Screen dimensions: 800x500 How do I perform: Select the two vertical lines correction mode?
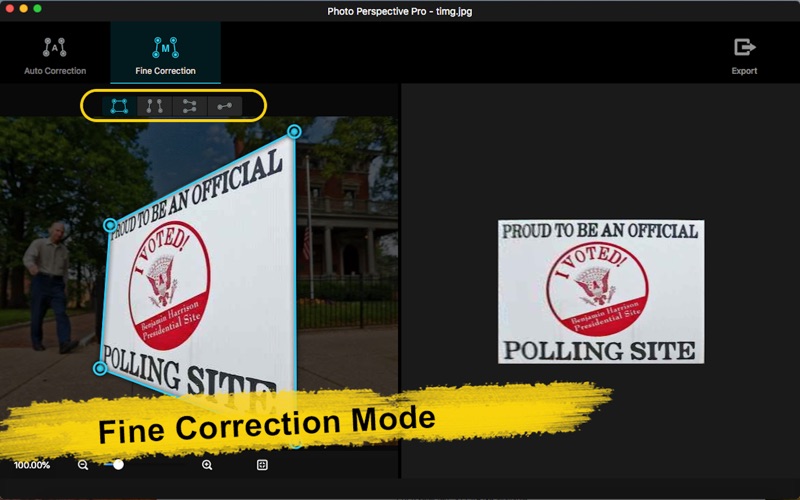154,106
